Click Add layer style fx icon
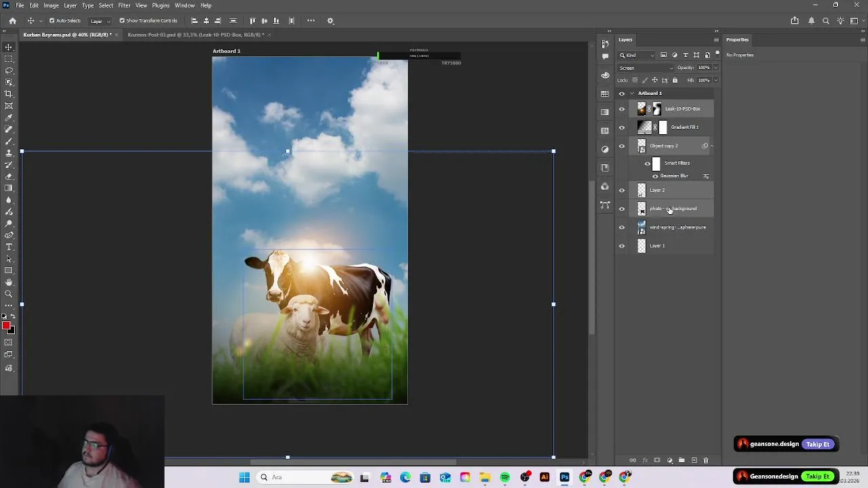Screen dimensions: 868x488 pos(645,460)
